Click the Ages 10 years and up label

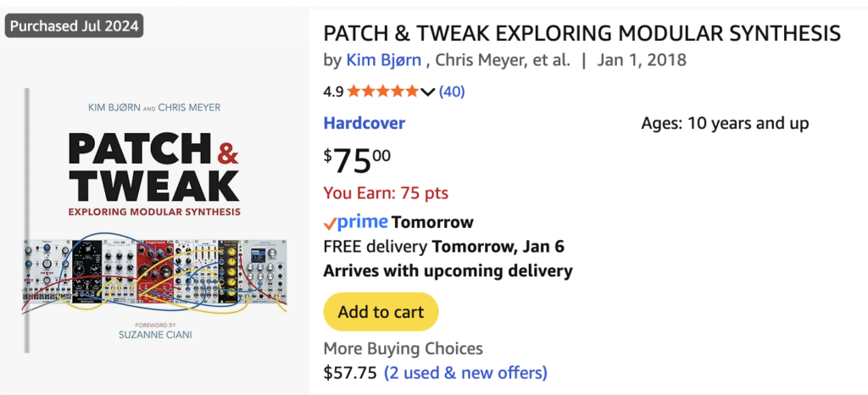pyautogui.click(x=725, y=124)
